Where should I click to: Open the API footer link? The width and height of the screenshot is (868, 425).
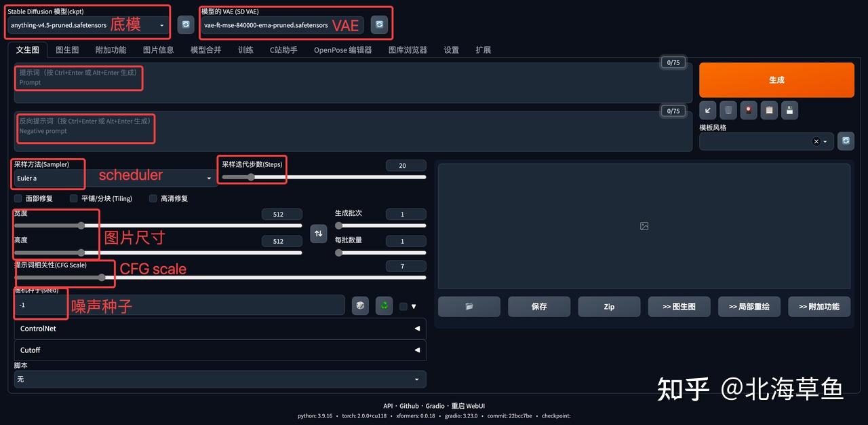click(388, 406)
